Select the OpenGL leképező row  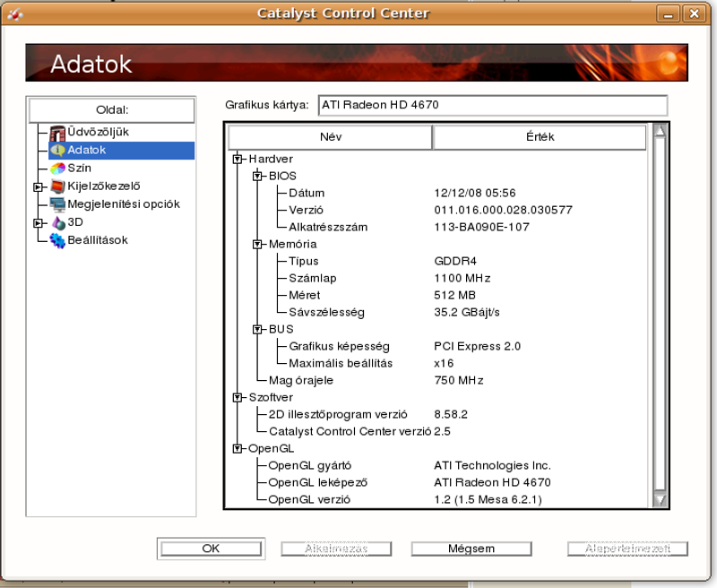coord(436,482)
